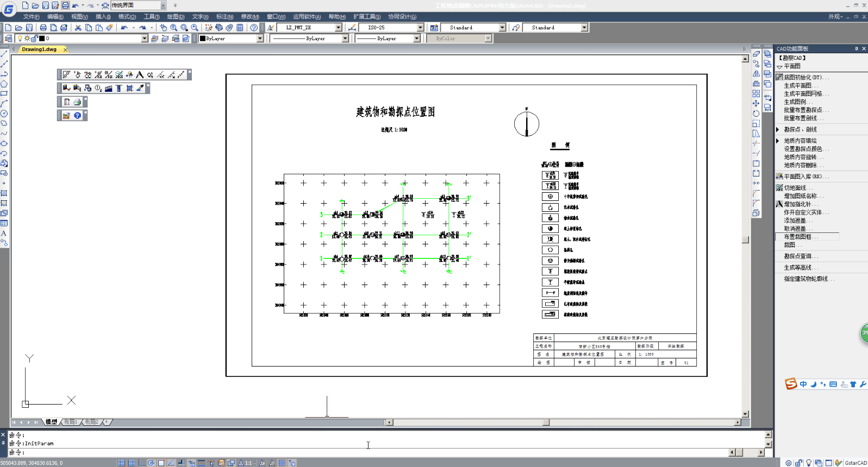Screen dimensions: 868x467
Task: Toggle Ortho mode in status bar
Action: (141, 463)
